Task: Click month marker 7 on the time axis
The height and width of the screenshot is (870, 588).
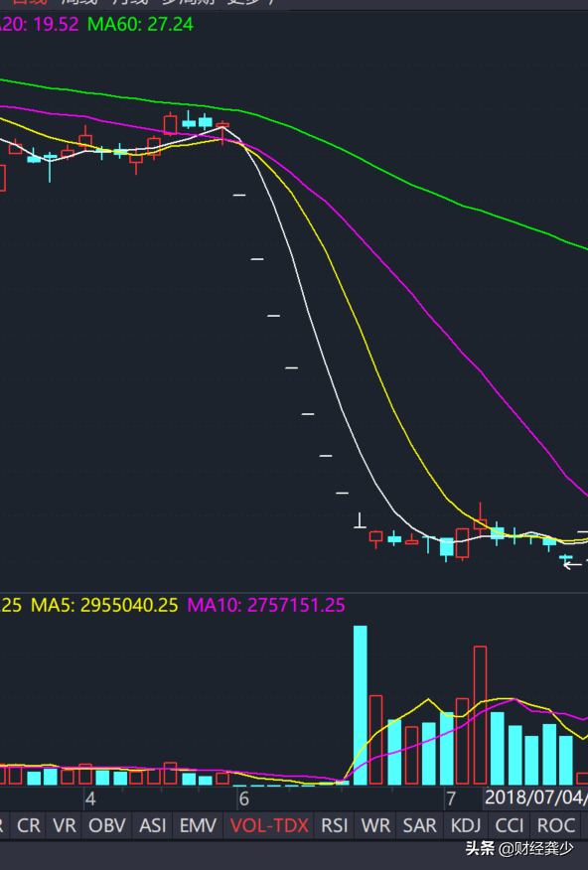Action: 451,798
